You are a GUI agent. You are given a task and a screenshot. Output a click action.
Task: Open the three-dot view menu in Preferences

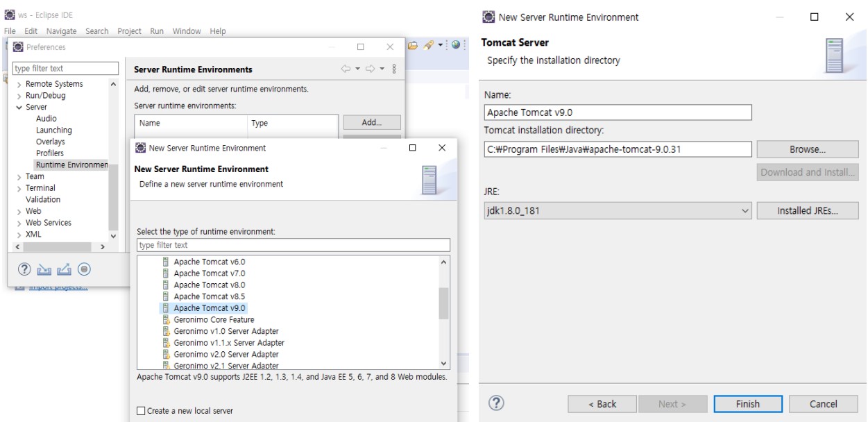(394, 69)
